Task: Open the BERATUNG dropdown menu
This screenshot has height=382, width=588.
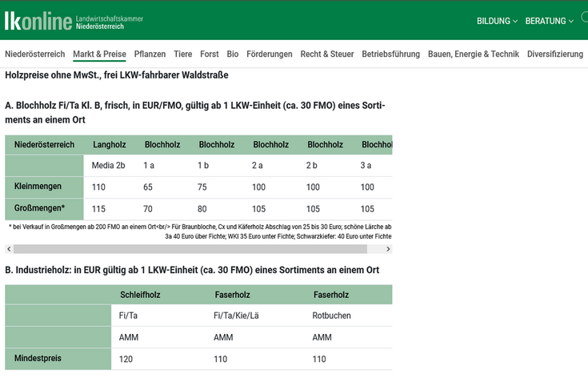Action: [x=549, y=21]
